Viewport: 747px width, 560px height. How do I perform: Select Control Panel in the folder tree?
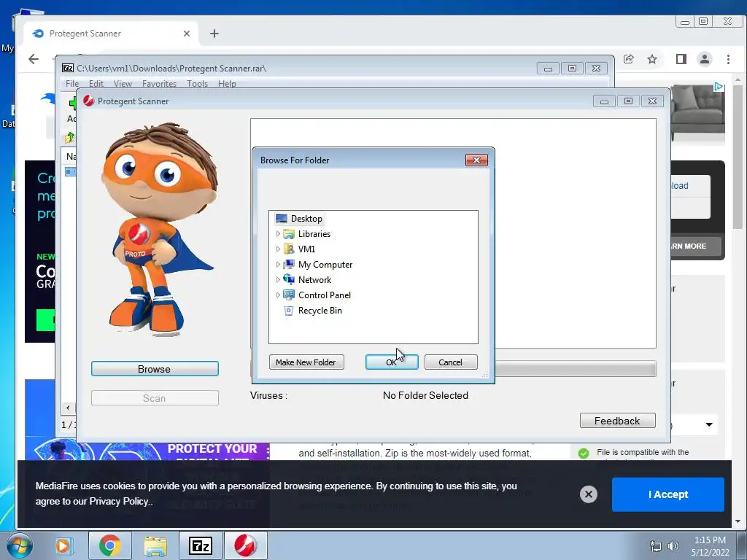tap(324, 295)
